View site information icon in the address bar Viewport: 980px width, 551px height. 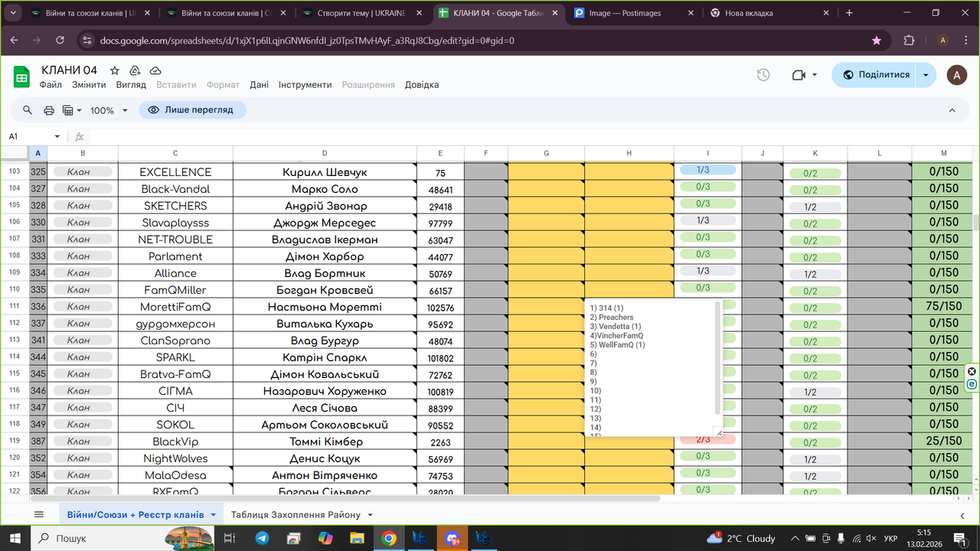point(87,41)
